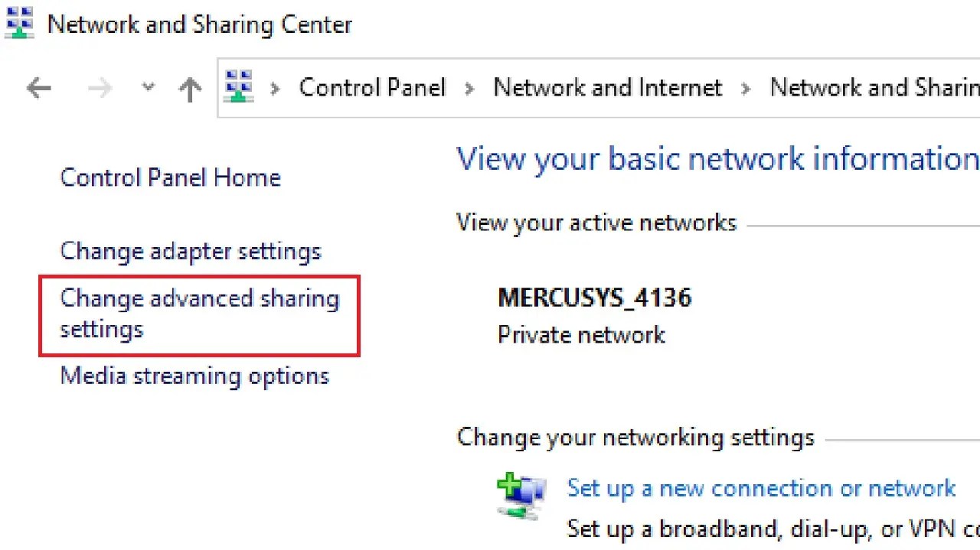Click the Private network label
980x550 pixels.
(x=582, y=335)
